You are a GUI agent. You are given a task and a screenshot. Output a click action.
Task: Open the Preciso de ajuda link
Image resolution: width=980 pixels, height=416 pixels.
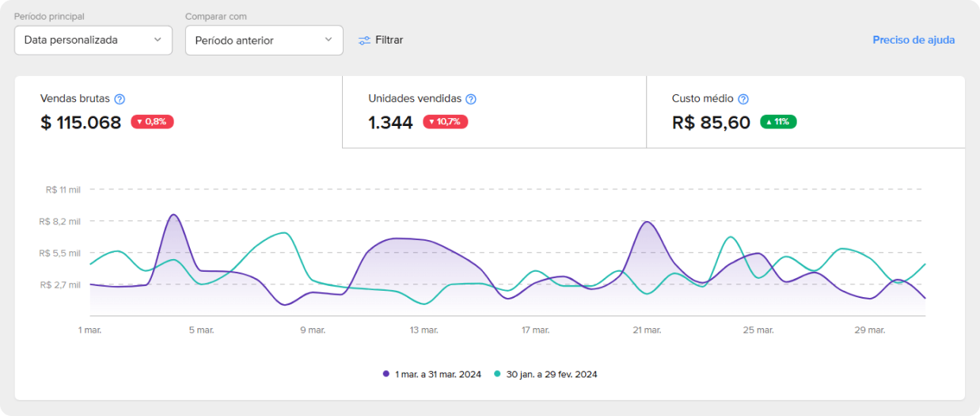914,40
